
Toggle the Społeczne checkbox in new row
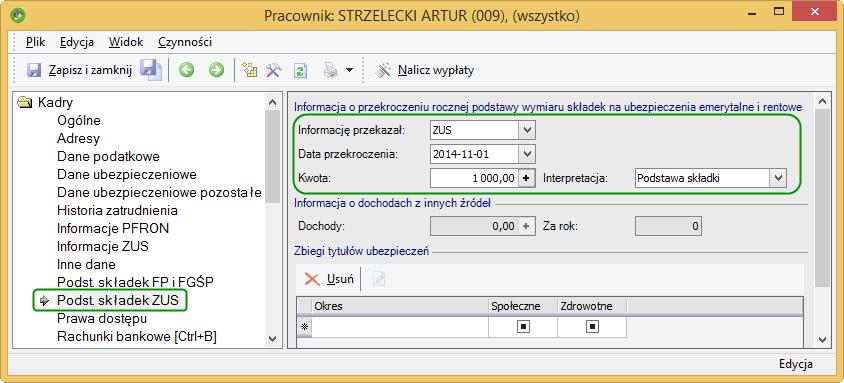[523, 327]
